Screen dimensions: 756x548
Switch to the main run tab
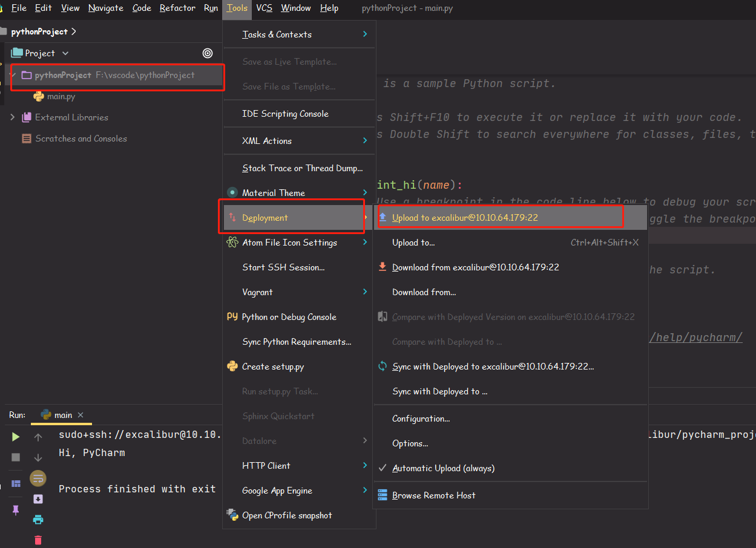point(63,415)
